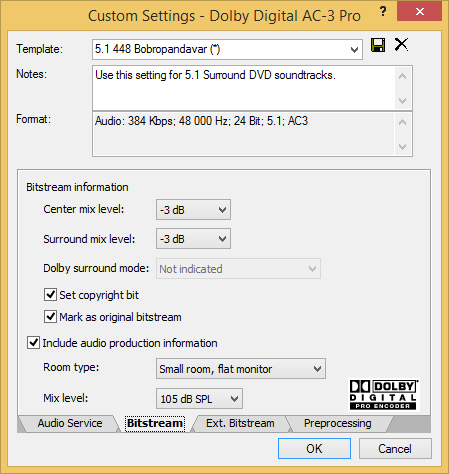449x474 pixels.
Task: Click the Format box scroll down arrow
Action: (x=403, y=147)
